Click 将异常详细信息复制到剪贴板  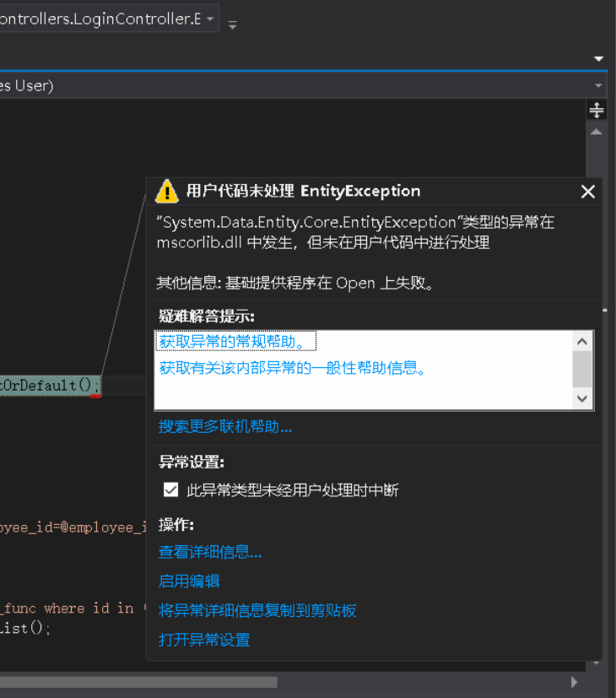257,610
